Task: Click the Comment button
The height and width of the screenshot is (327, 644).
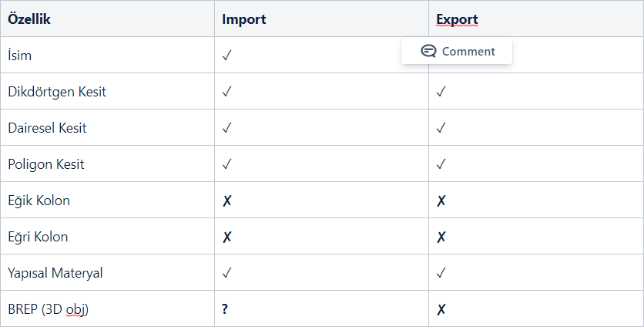Action: (x=457, y=52)
